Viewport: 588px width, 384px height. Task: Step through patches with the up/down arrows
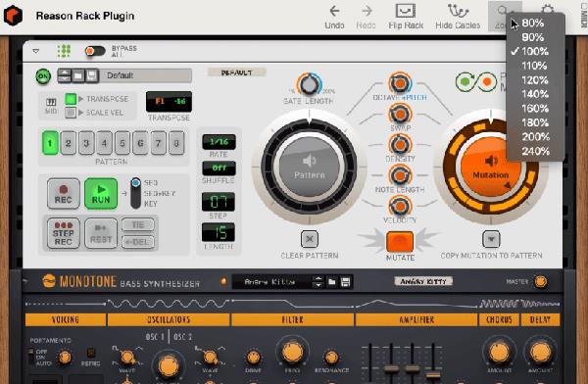click(x=64, y=75)
